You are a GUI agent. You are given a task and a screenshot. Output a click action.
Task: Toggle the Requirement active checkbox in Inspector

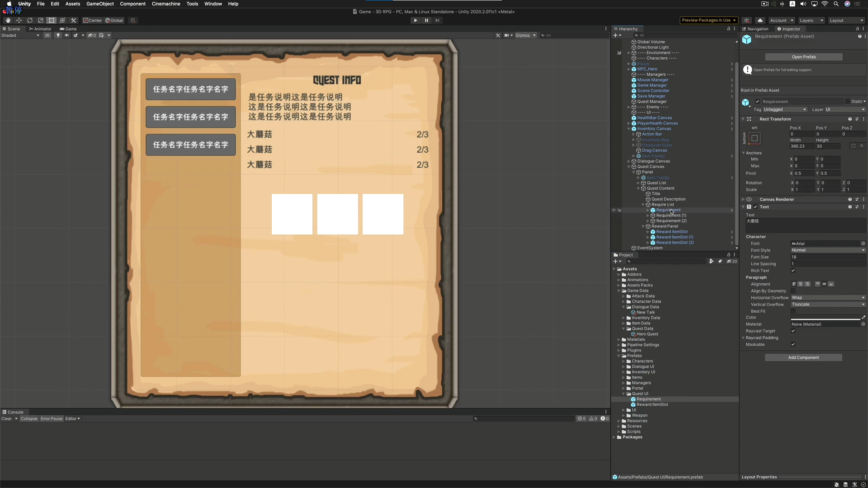click(x=758, y=102)
